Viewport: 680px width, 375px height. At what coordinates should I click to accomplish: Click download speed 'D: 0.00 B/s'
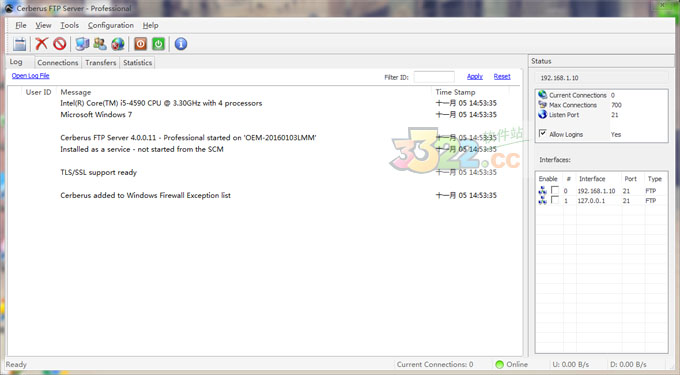pos(628,364)
